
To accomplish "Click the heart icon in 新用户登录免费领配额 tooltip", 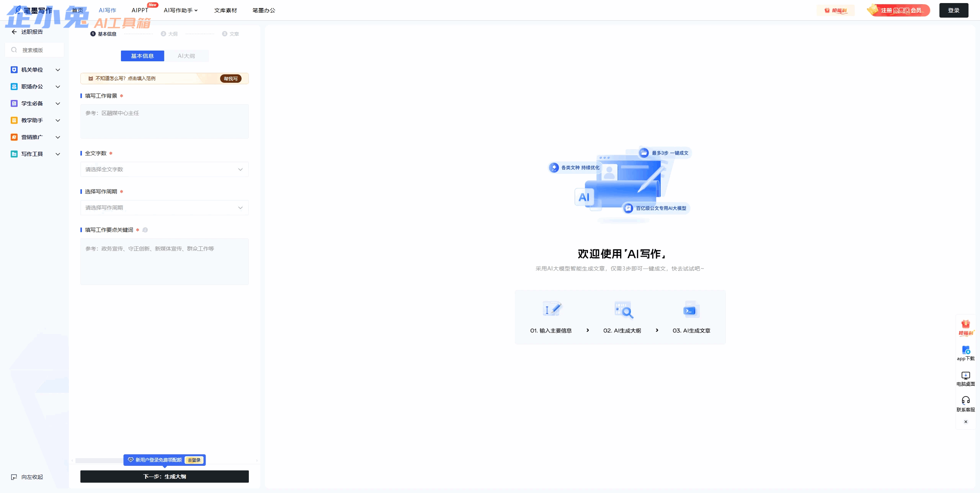I will pos(131,460).
